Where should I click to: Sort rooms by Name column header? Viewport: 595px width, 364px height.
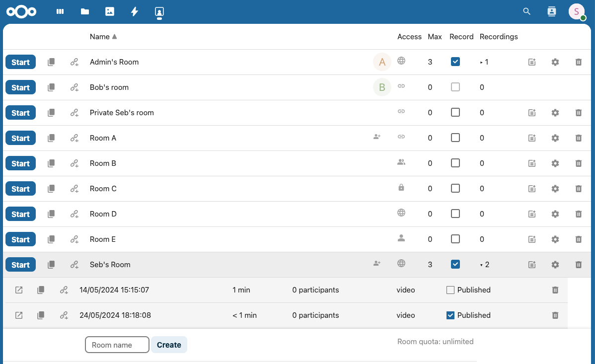click(x=100, y=37)
